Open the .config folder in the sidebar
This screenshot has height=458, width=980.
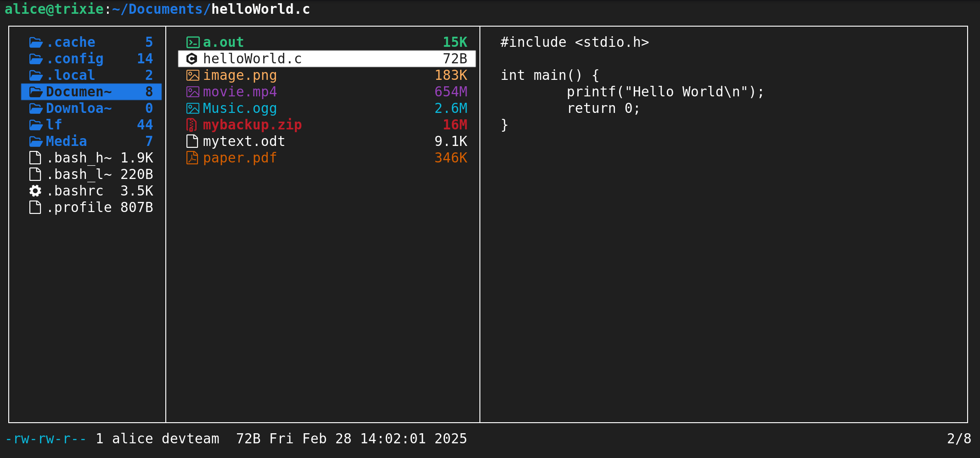(74, 58)
